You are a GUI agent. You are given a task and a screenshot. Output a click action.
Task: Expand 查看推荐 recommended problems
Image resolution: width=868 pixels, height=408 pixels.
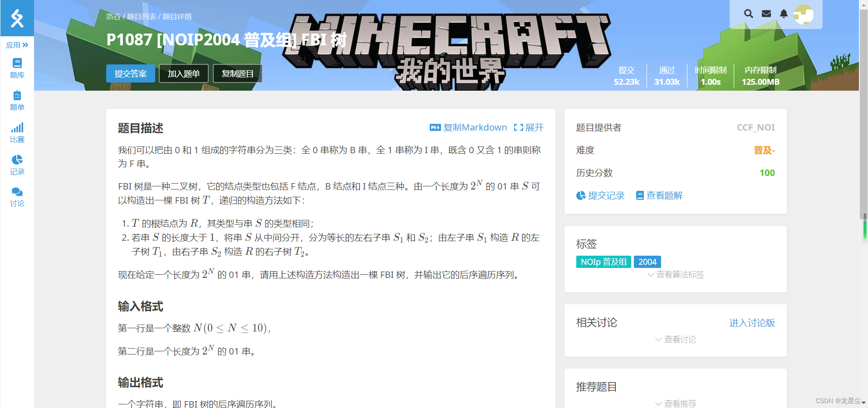(x=676, y=403)
